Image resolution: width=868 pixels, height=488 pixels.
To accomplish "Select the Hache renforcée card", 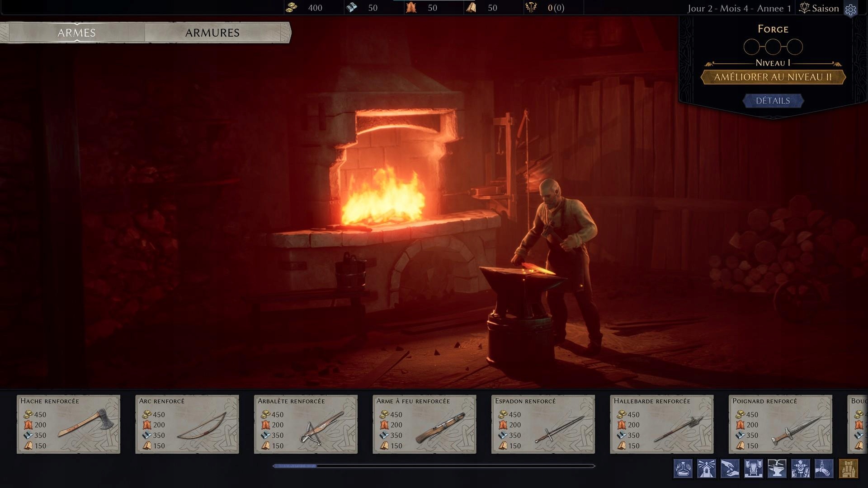I will coord(68,424).
